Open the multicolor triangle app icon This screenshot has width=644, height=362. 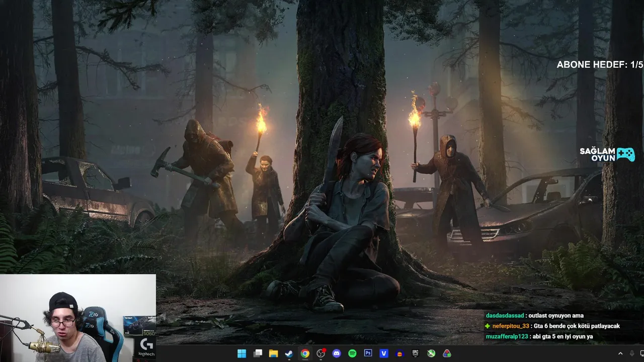447,353
